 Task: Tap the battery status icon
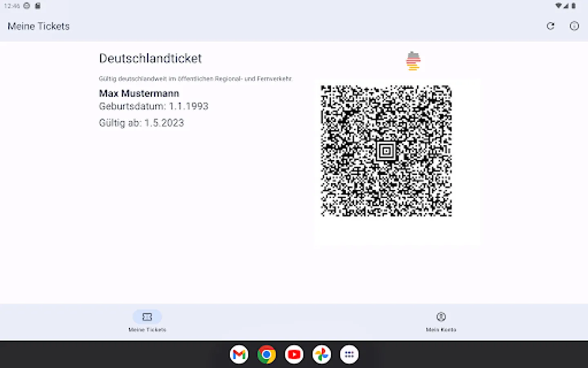tap(574, 6)
